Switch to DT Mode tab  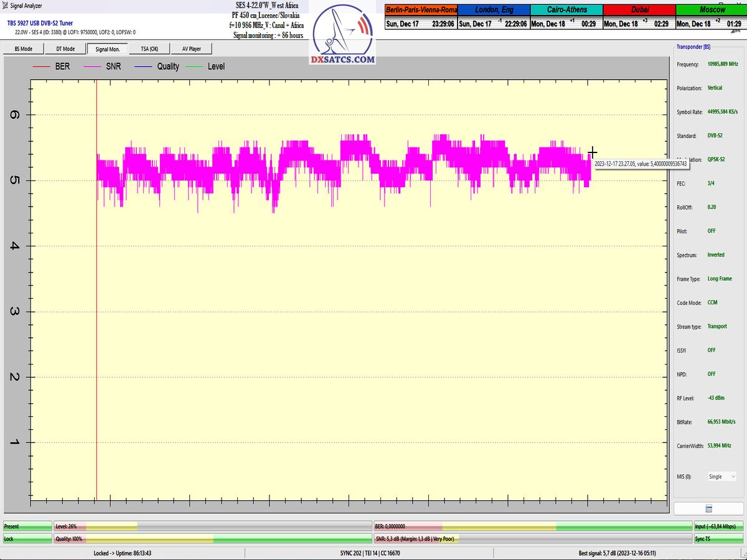(65, 49)
